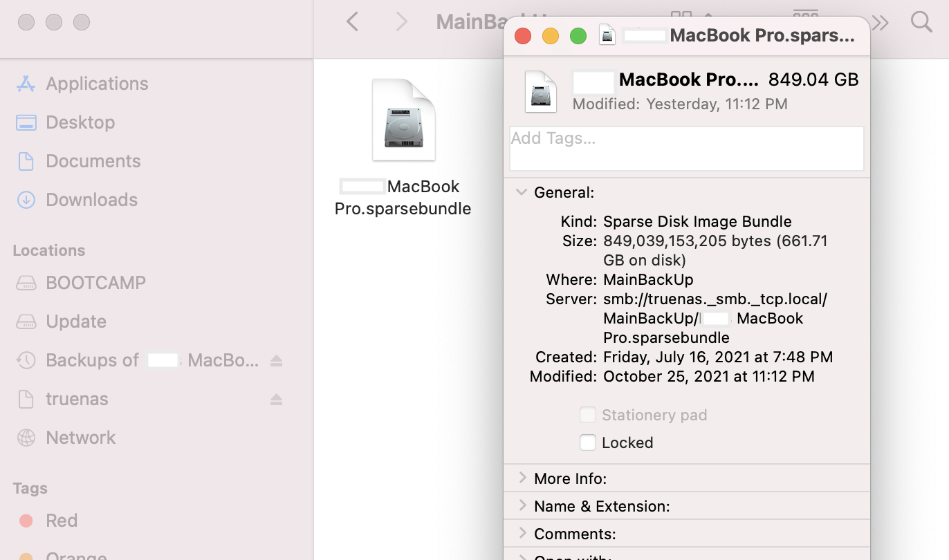Viewport: 949px width, 560px height.
Task: Click the Update drive icon
Action: pyautogui.click(x=26, y=321)
